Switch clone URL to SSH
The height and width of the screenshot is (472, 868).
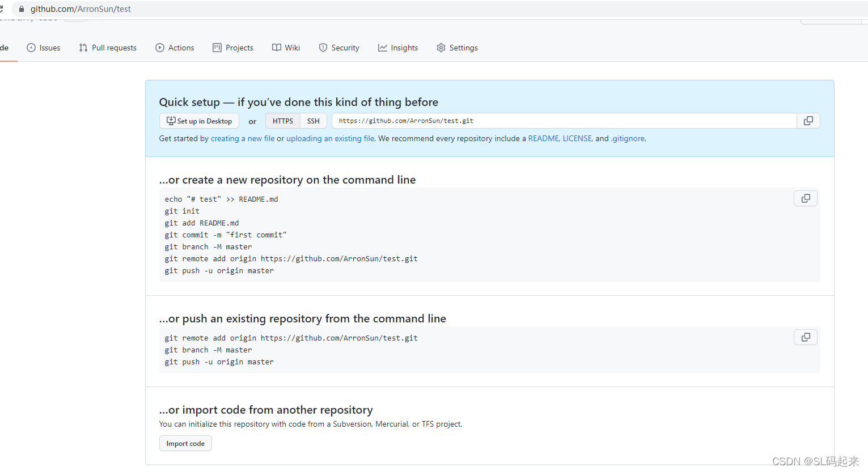(314, 121)
